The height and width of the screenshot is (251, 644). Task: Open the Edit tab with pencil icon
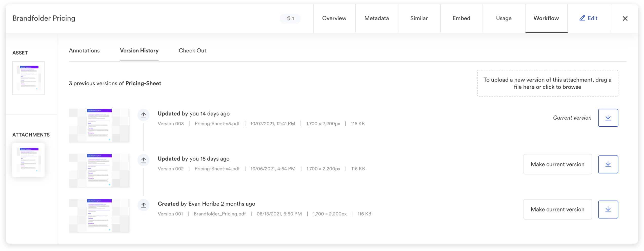(x=589, y=18)
